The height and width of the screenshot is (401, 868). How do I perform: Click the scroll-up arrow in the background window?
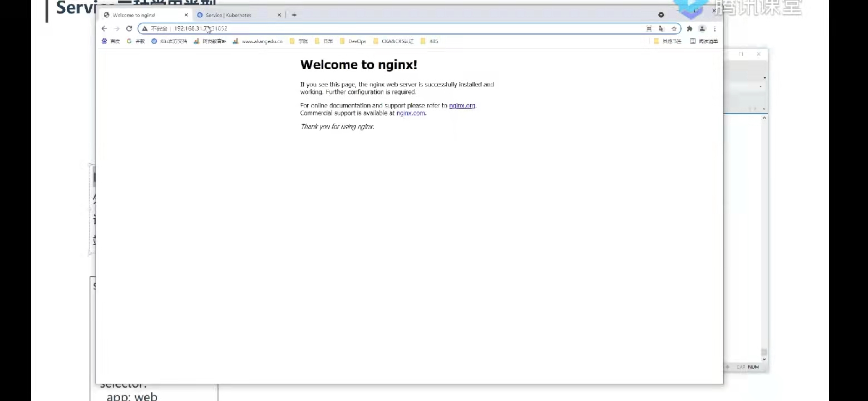tap(765, 118)
